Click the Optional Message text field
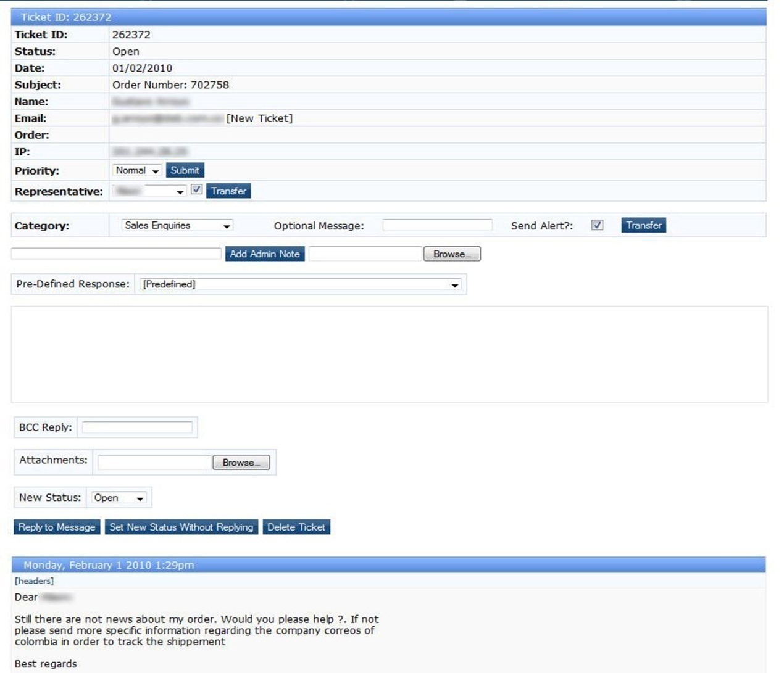The image size is (784, 673). pyautogui.click(x=437, y=226)
